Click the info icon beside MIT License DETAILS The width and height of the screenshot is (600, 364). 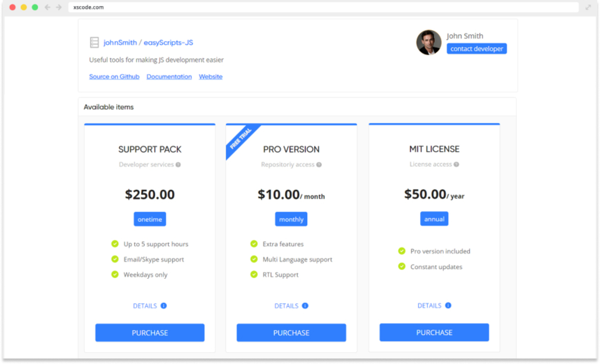pos(447,305)
